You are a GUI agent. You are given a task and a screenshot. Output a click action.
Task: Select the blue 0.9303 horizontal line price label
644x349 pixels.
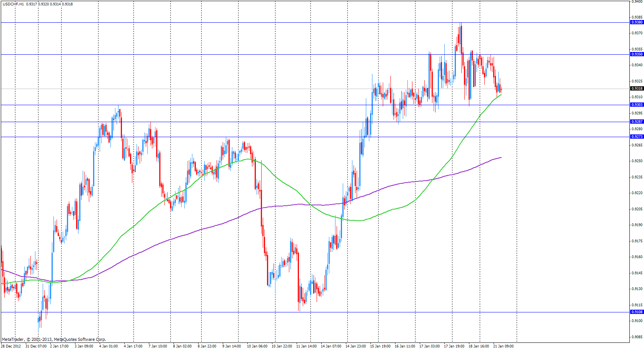click(637, 105)
